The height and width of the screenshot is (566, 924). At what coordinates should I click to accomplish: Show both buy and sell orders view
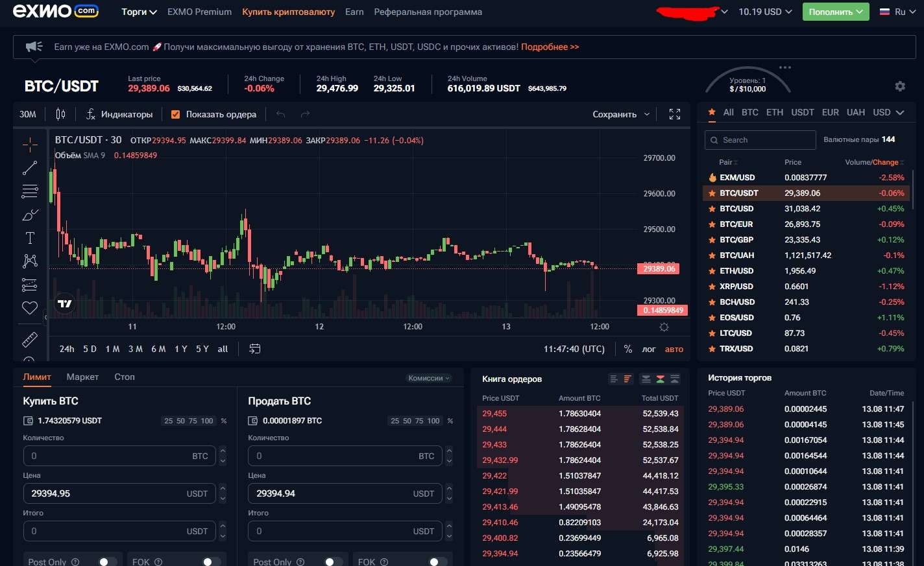coord(660,379)
